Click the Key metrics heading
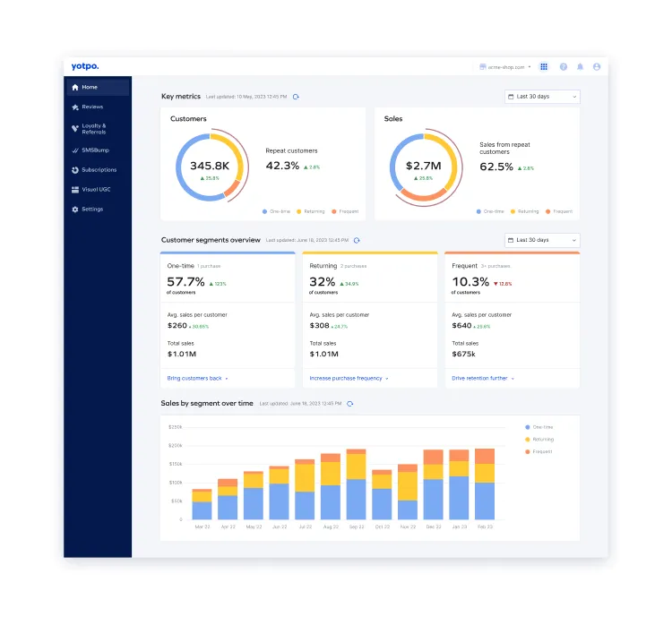The image size is (672, 625). (181, 97)
